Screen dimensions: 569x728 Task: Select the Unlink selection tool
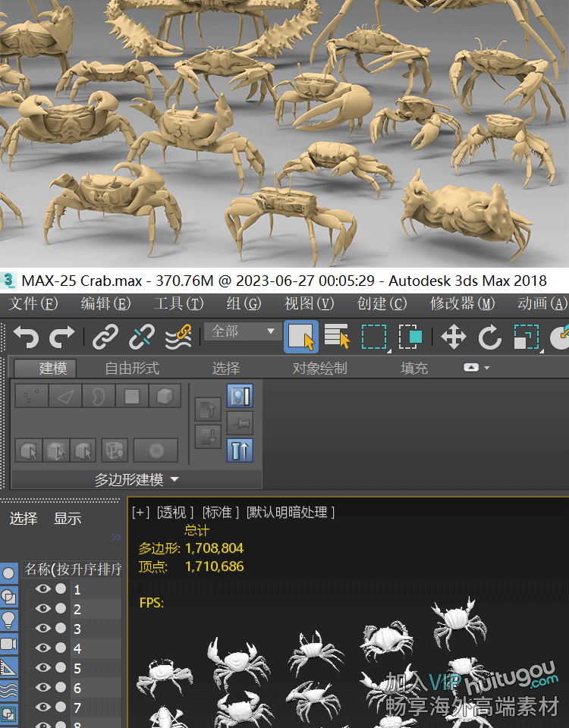(x=142, y=337)
